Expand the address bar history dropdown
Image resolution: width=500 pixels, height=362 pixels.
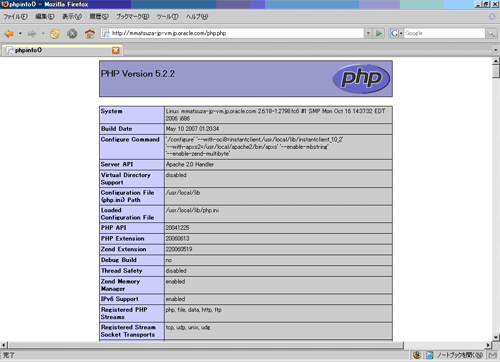(x=368, y=33)
